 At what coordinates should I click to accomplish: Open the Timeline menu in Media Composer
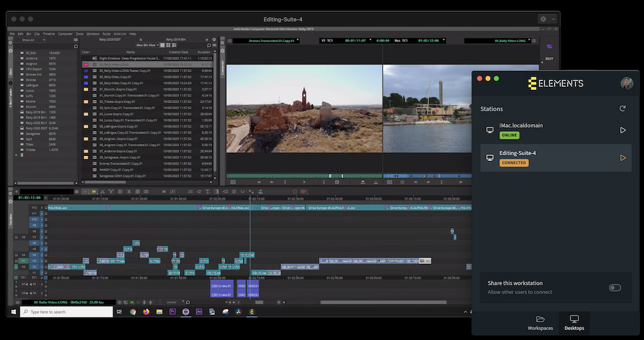tap(48, 34)
